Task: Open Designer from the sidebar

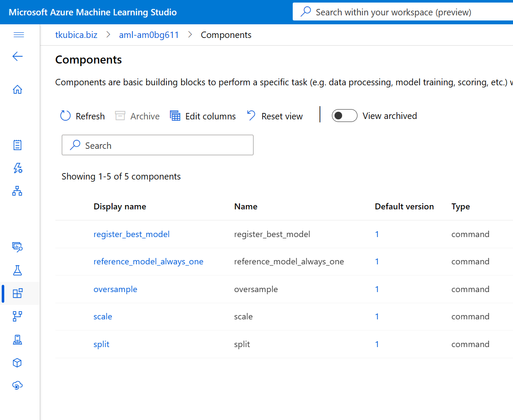Action: [17, 191]
